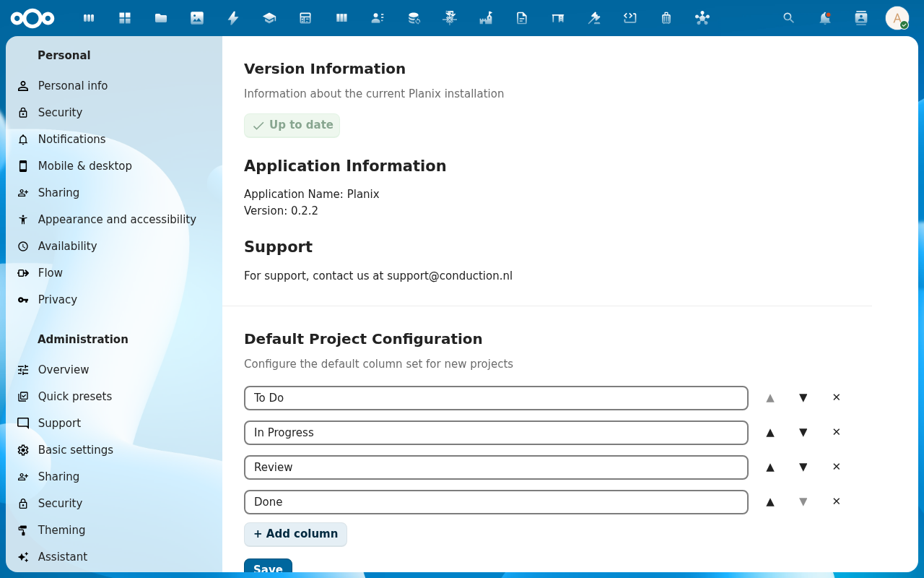Move the In Progress column up
Image resolution: width=924 pixels, height=578 pixels.
tap(770, 433)
